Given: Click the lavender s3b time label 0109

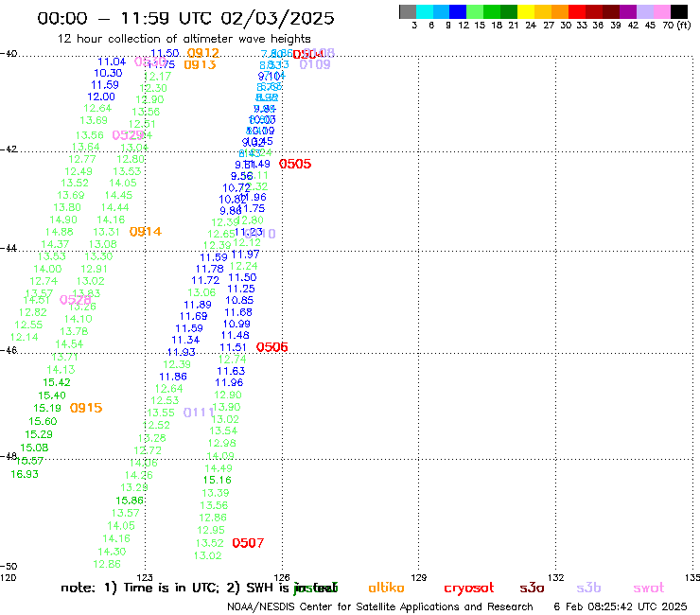Looking at the screenshot, I should (315, 64).
